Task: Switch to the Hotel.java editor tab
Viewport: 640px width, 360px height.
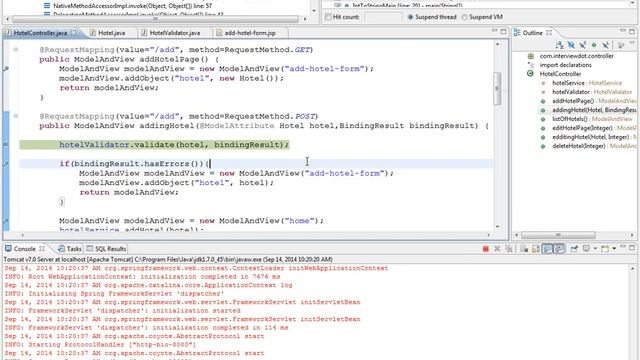Action: click(107, 33)
